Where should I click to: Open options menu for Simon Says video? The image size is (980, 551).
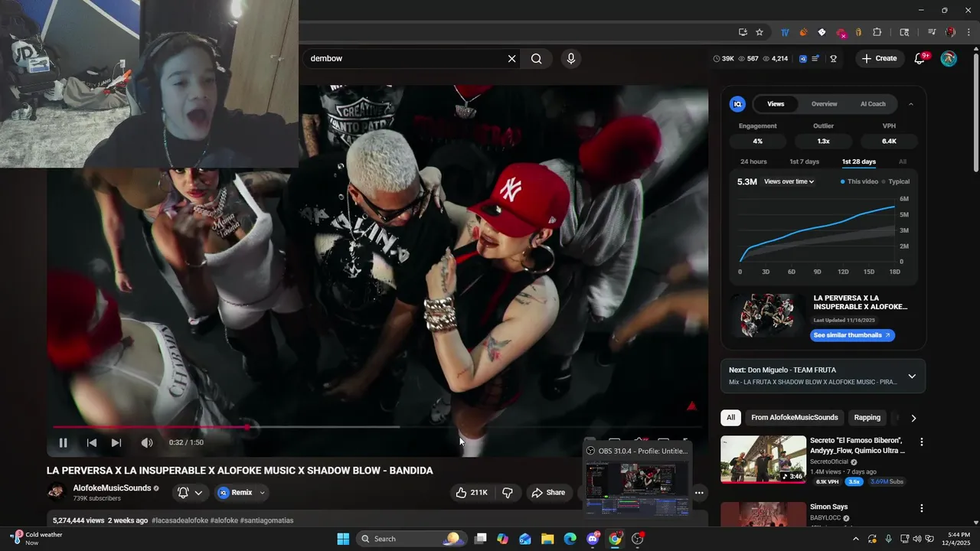(x=922, y=507)
